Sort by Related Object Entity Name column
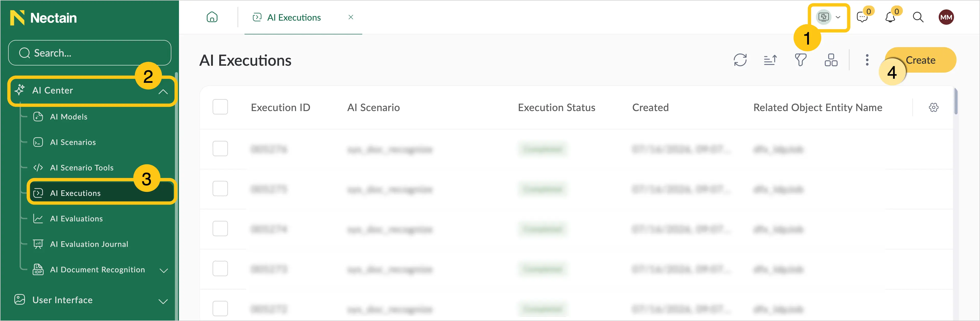Image resolution: width=980 pixels, height=321 pixels. [818, 108]
